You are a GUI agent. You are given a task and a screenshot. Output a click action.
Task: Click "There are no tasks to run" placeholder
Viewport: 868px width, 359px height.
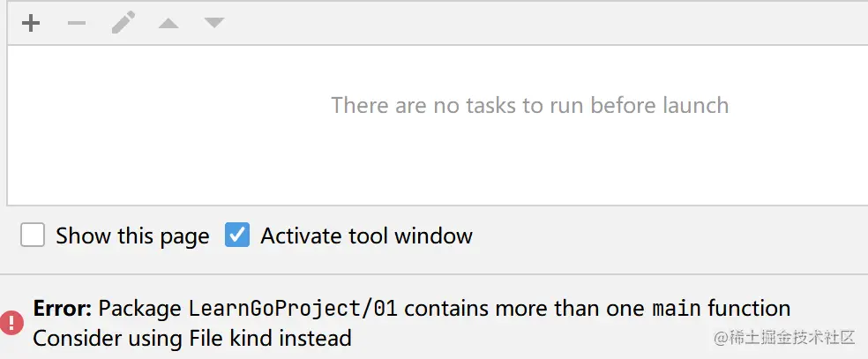point(529,106)
